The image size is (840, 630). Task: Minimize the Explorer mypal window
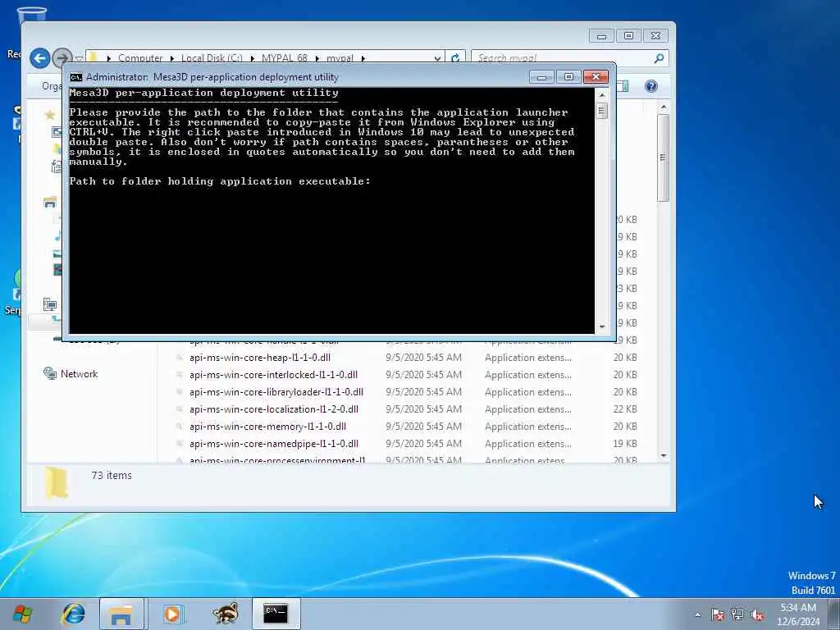[601, 36]
